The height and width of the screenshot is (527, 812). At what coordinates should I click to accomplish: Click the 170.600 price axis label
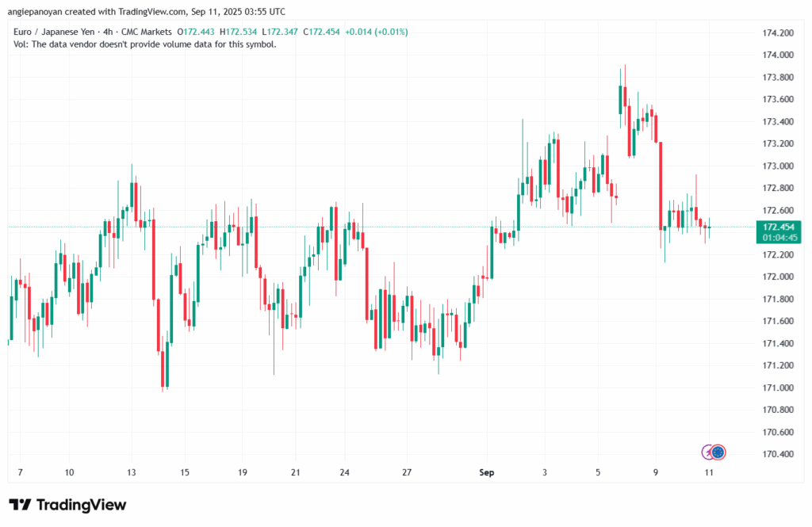[779, 432]
